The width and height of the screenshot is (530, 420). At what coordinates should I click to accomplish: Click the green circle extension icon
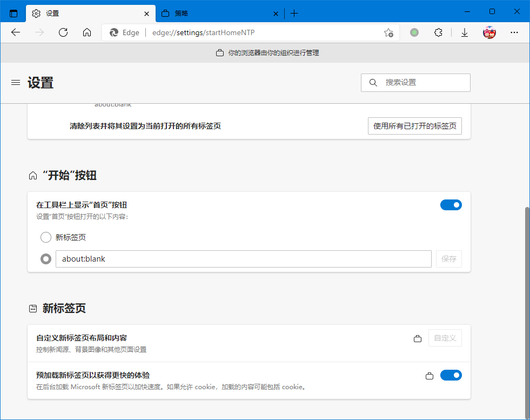click(414, 32)
